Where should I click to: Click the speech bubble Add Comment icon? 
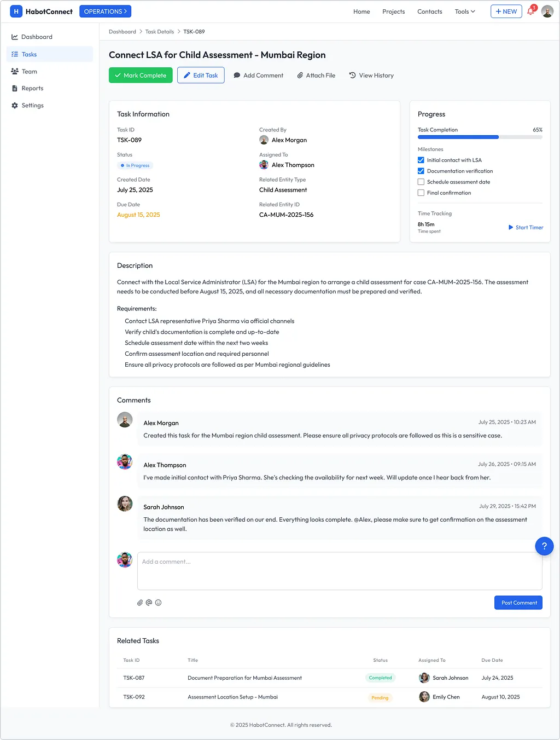[237, 76]
